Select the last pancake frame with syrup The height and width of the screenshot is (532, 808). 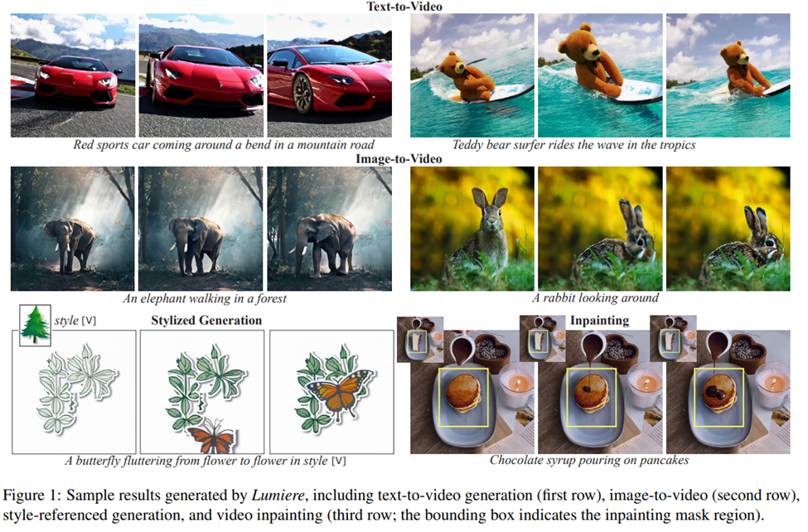(728, 392)
